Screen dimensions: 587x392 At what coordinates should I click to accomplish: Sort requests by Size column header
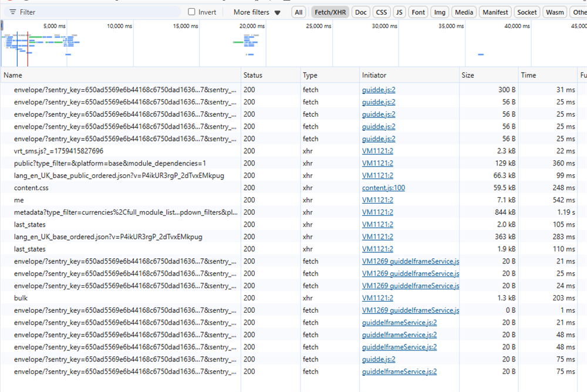pyautogui.click(x=468, y=75)
